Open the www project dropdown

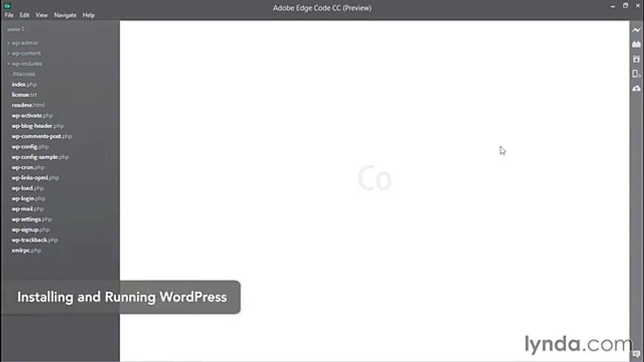16,29
